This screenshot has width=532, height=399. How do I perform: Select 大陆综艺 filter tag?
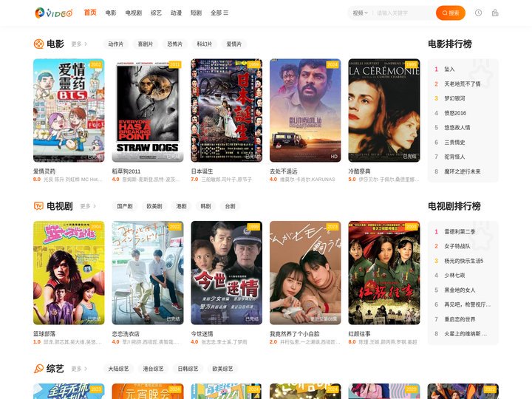coord(118,369)
